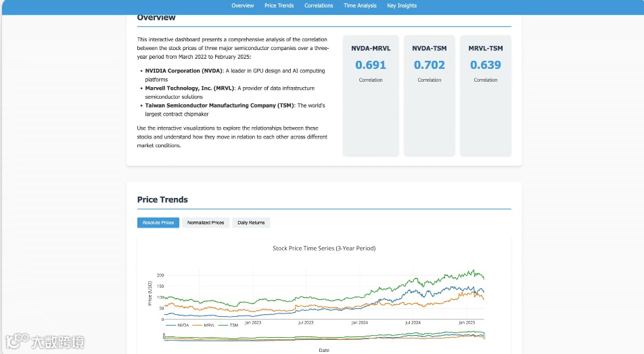The width and height of the screenshot is (644, 354).
Task: Jump to the Correlations section link
Action: pos(319,6)
